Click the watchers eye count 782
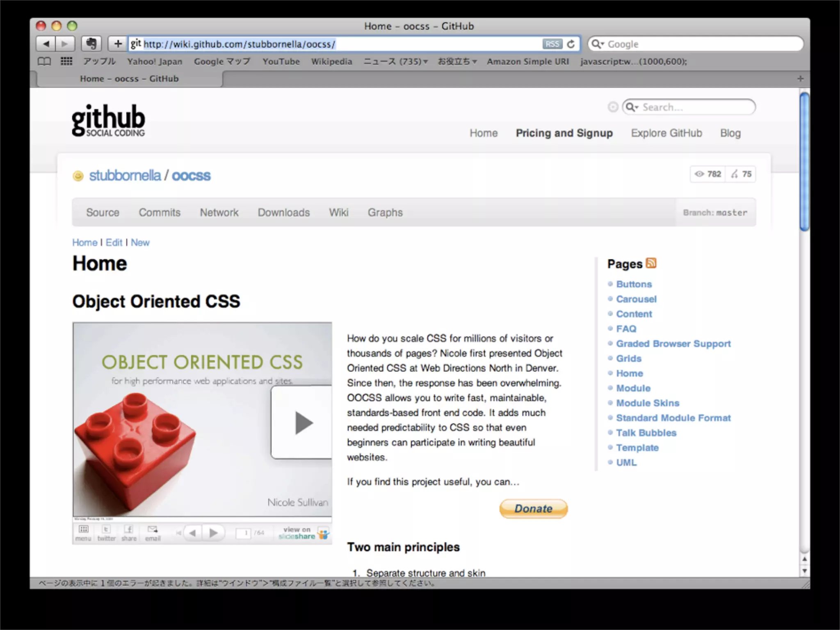 pyautogui.click(x=708, y=174)
